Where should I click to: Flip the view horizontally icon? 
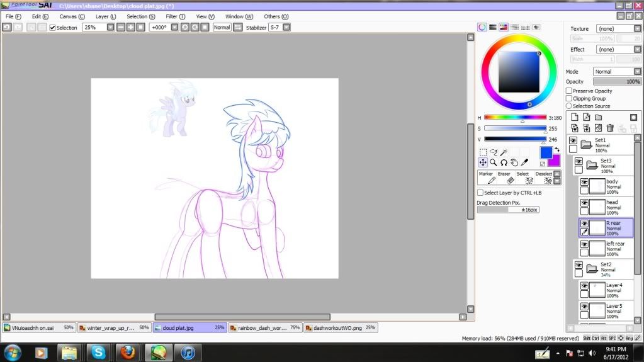[238, 27]
